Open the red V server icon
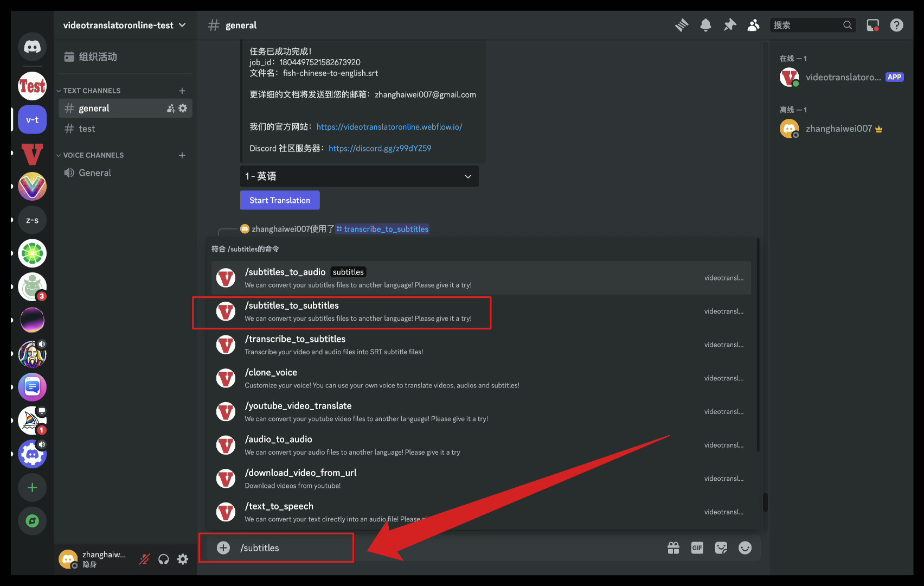The height and width of the screenshot is (586, 924). tap(32, 154)
